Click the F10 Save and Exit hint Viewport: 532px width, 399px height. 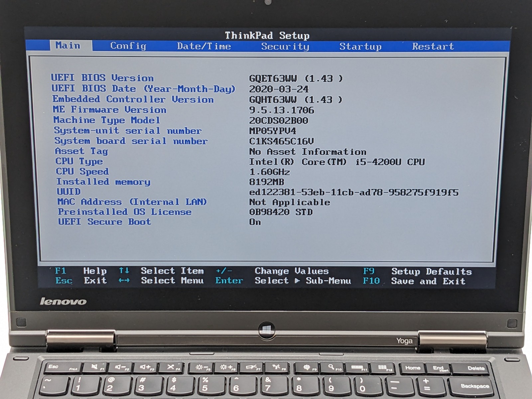pos(414,281)
